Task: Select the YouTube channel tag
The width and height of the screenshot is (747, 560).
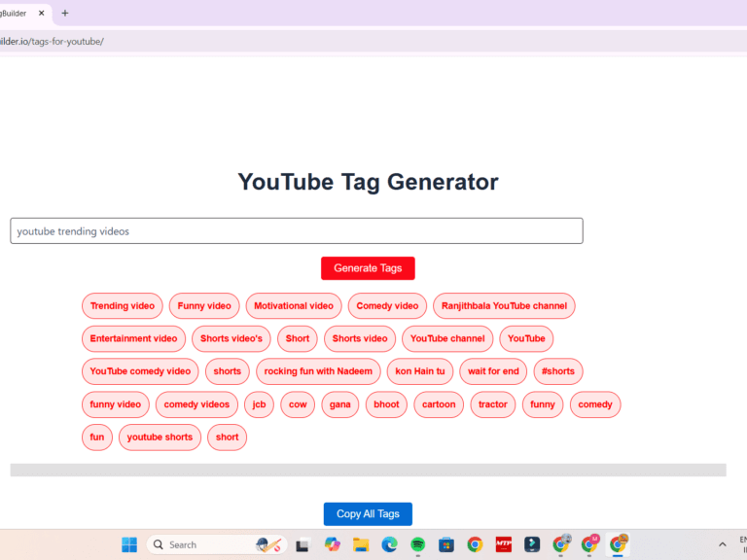Action: point(447,338)
